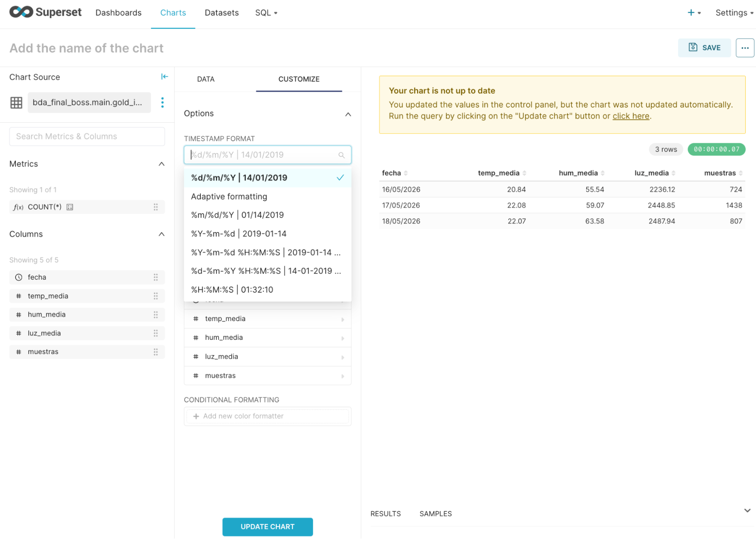Click drag handle of COUNT(*) metric
This screenshot has width=756, height=539.
(x=155, y=207)
